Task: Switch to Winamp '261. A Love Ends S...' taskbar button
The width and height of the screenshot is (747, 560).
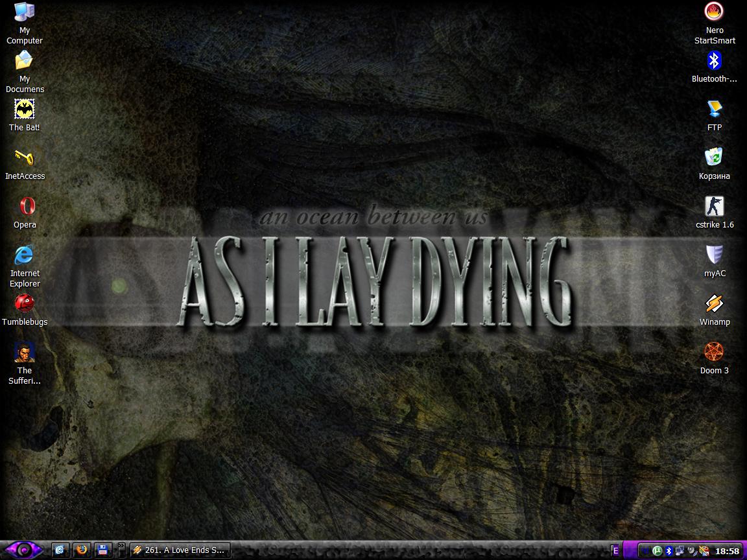Action: click(180, 550)
